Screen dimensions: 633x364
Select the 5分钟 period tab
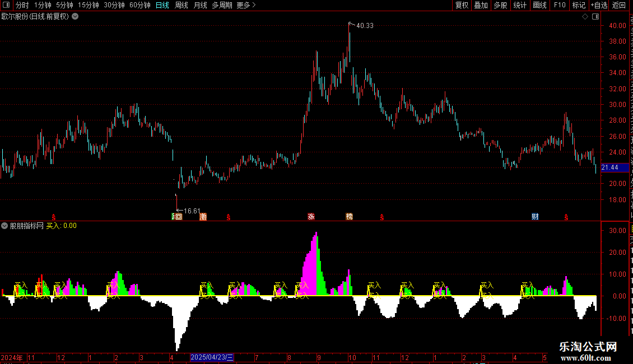pos(64,5)
